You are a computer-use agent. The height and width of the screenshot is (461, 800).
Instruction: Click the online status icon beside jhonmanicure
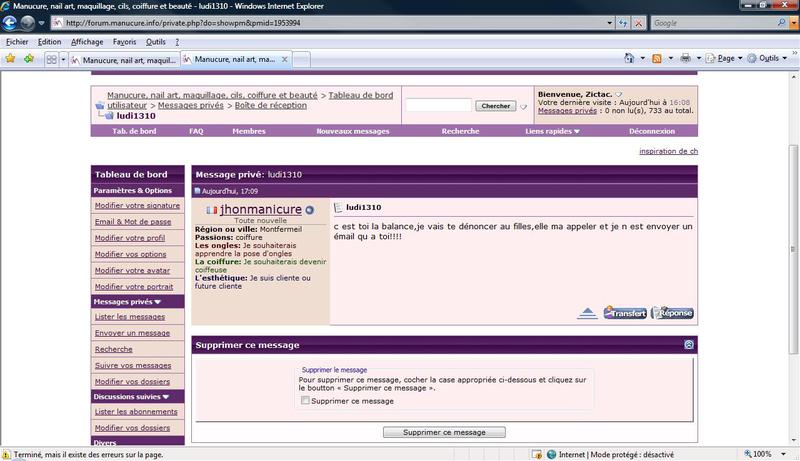[x=309, y=210]
